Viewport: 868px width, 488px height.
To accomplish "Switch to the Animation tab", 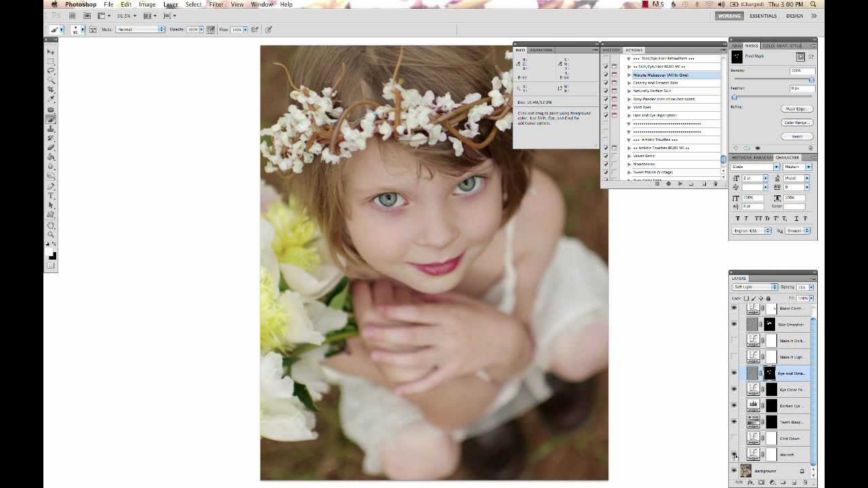I will tap(541, 50).
